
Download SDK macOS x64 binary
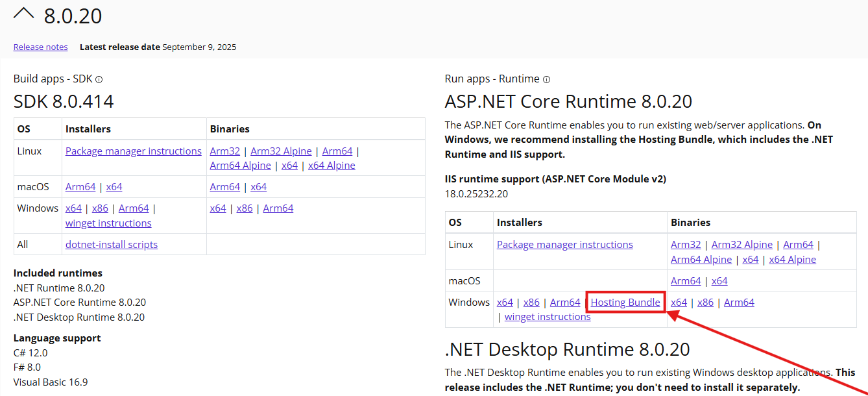[259, 186]
